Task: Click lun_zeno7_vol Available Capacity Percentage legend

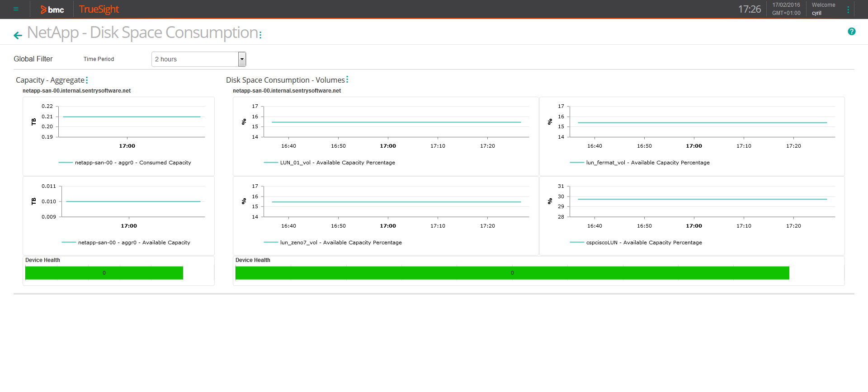Action: 333,243
